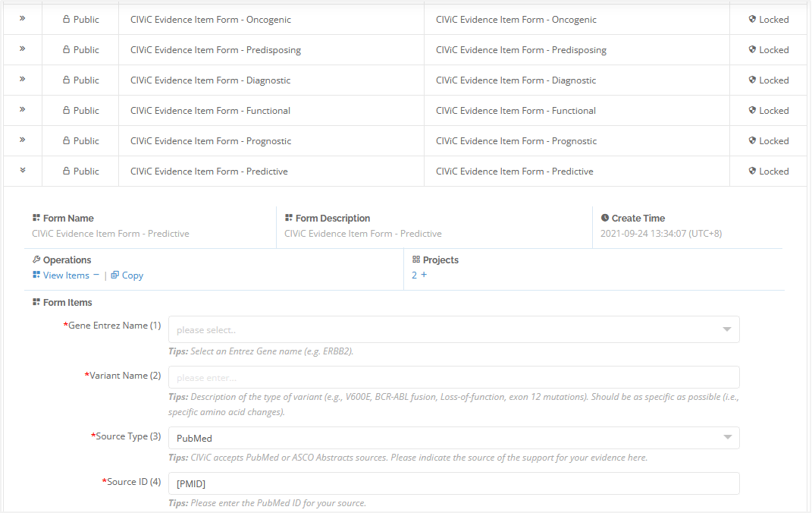Expand the Functional form row
This screenshot has height=513, width=812.
pyautogui.click(x=22, y=109)
